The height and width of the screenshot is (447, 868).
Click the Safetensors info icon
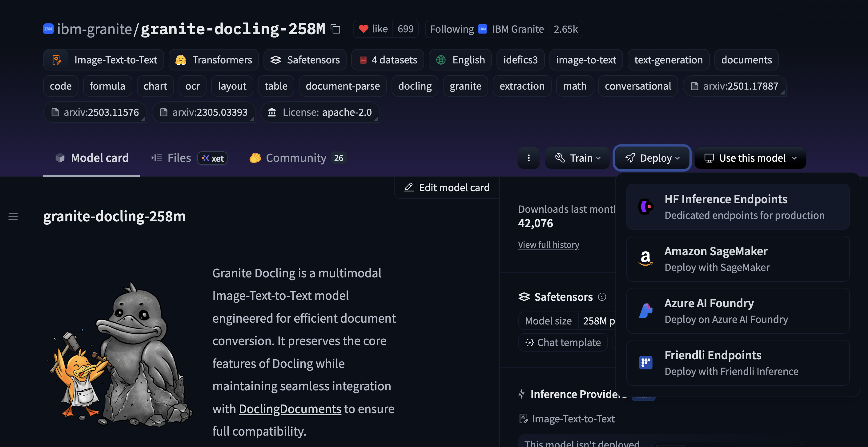[x=603, y=297]
